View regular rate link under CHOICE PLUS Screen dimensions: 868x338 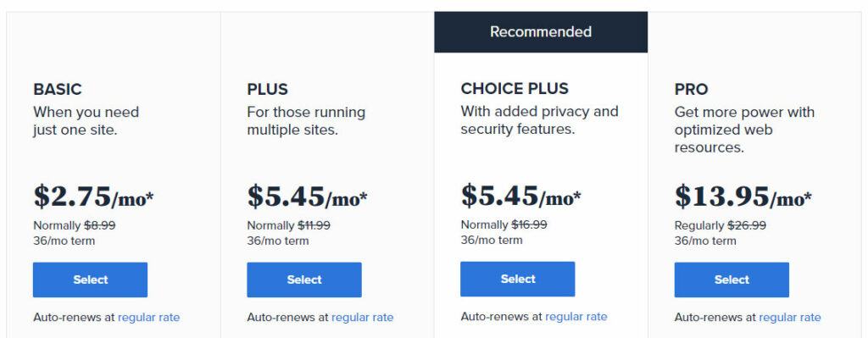(576, 317)
